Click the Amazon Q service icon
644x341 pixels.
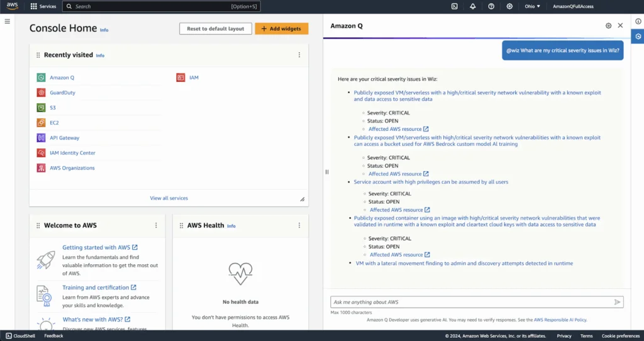coord(41,77)
